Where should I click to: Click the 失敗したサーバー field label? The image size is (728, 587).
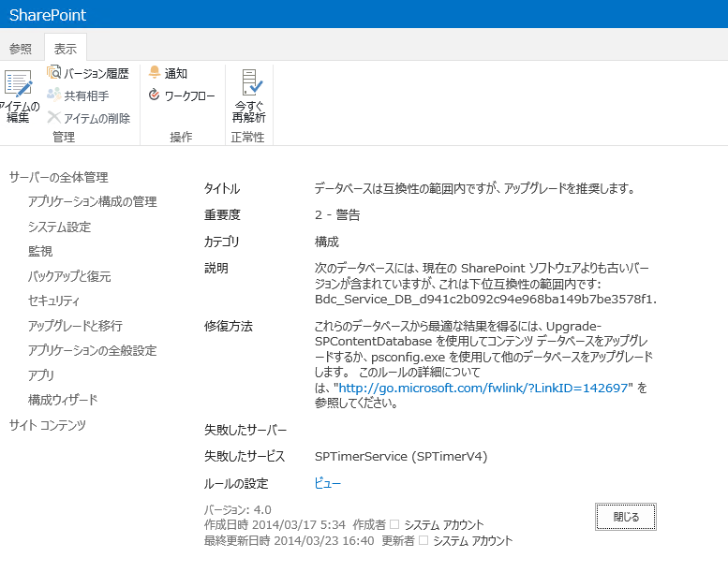[245, 430]
